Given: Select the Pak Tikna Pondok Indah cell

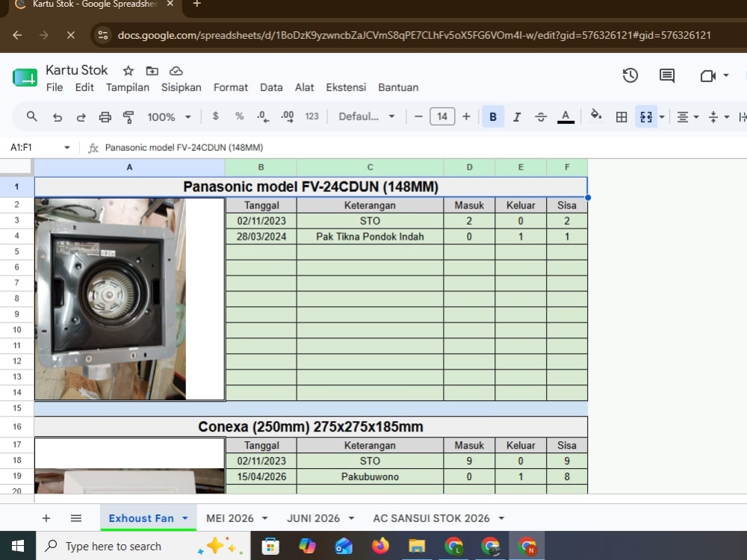Looking at the screenshot, I should click(x=371, y=237).
